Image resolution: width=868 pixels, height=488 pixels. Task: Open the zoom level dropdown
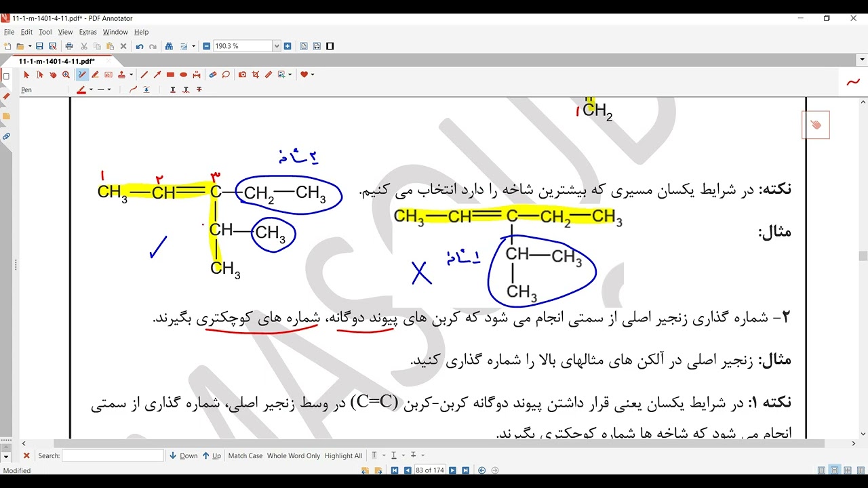(x=277, y=46)
